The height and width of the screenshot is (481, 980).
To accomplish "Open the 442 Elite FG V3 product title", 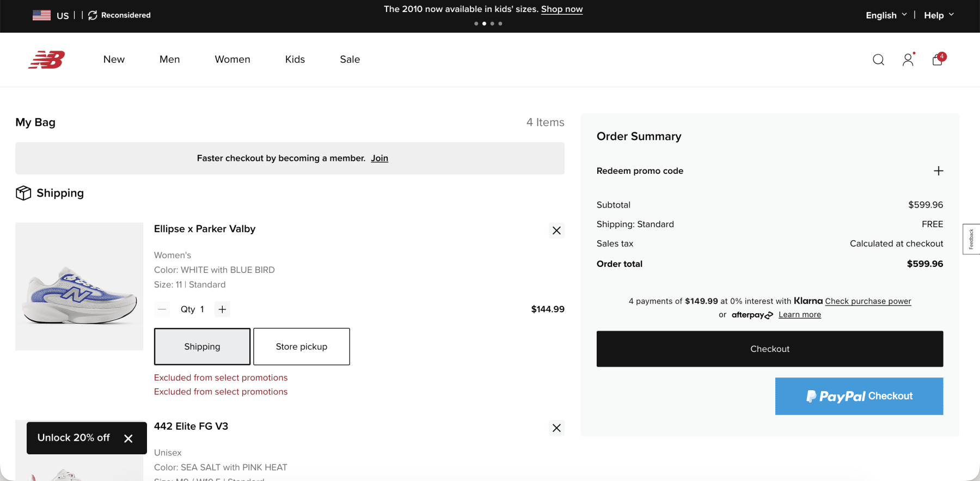I will tap(191, 427).
